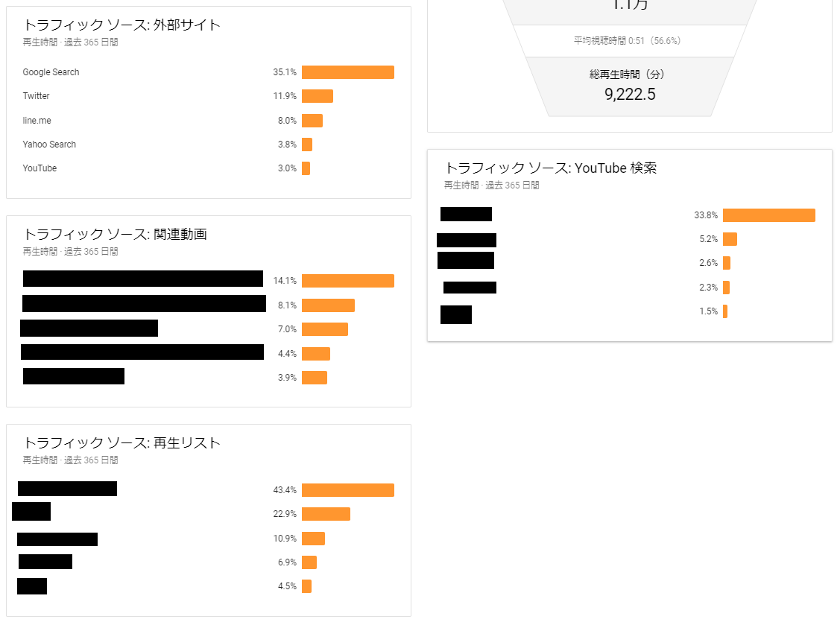Click the 33.8% YouTube search bar
This screenshot has width=840, height=625.
coord(768,215)
